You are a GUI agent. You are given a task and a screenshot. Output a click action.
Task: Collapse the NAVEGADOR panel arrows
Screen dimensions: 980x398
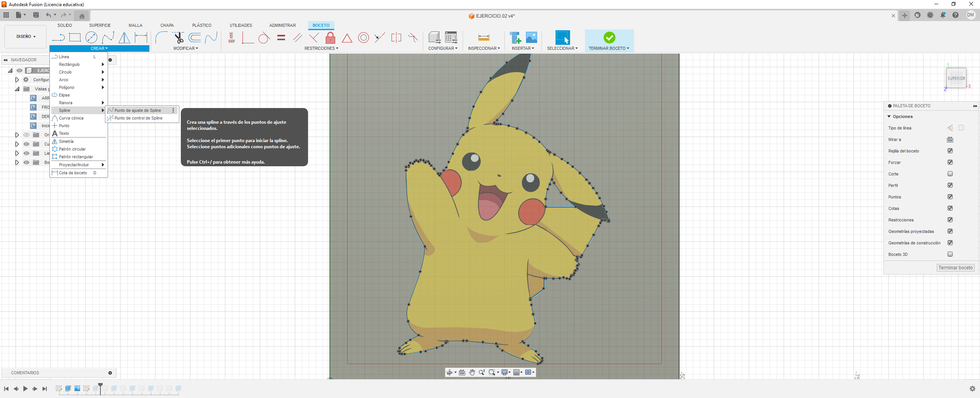coord(5,60)
